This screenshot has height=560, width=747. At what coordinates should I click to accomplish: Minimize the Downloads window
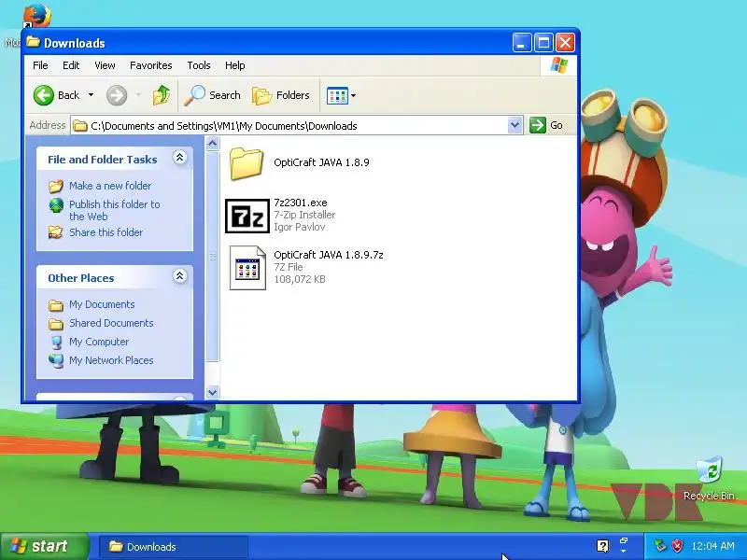point(522,43)
